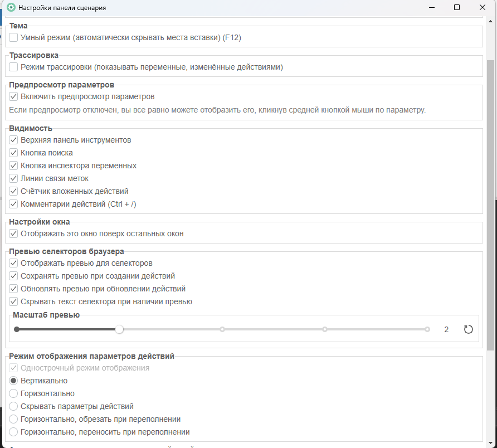Click the vertical scrollbar thumb

[490, 205]
